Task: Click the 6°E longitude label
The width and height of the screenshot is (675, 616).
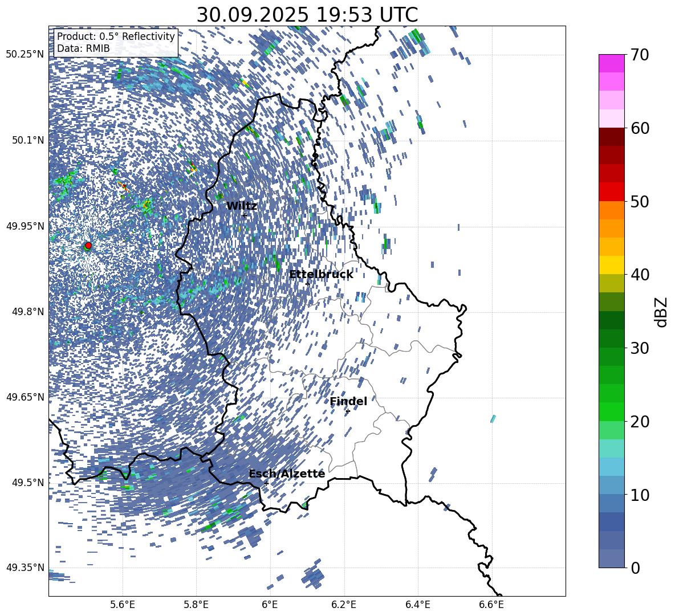Action: coord(270,605)
